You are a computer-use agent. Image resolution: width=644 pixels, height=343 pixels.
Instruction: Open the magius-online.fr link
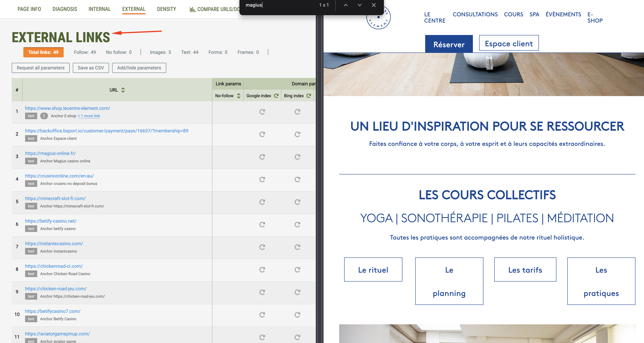point(50,153)
